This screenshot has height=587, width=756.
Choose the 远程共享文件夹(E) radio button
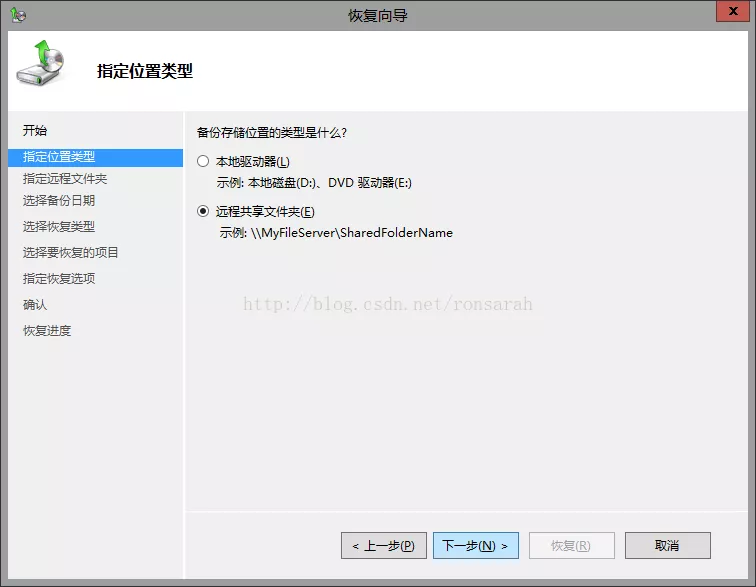(x=204, y=211)
